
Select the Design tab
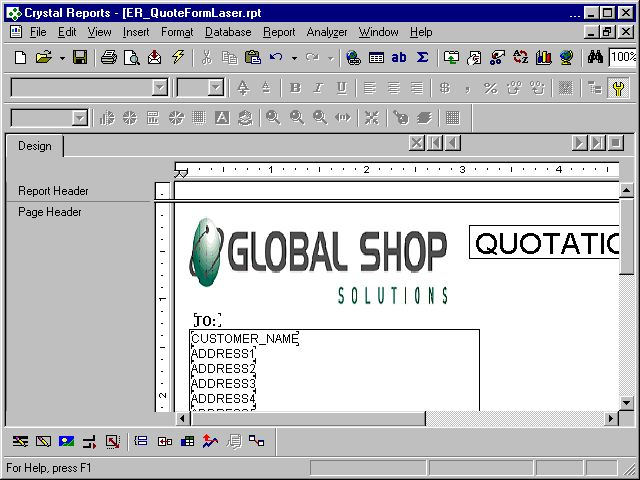coord(35,146)
